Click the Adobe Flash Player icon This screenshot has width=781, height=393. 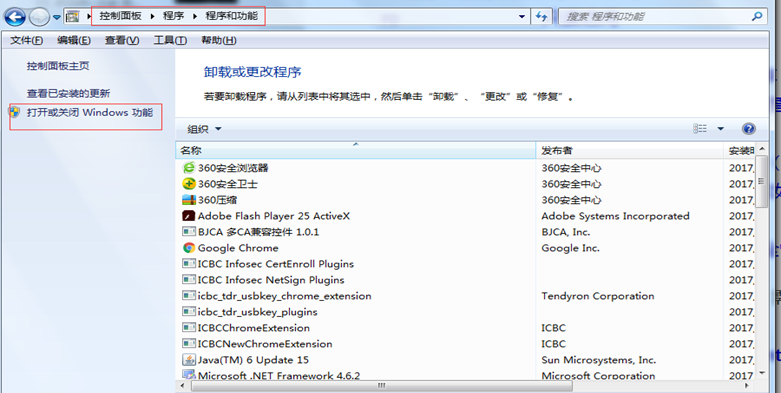click(189, 216)
